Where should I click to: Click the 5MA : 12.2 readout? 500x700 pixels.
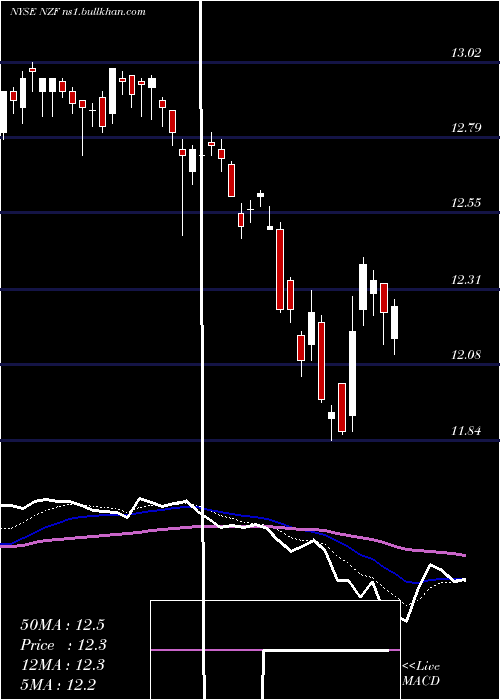point(58,684)
